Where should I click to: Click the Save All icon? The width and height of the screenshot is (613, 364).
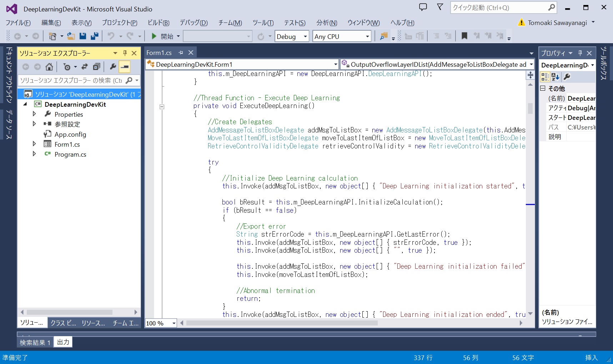pyautogui.click(x=95, y=36)
